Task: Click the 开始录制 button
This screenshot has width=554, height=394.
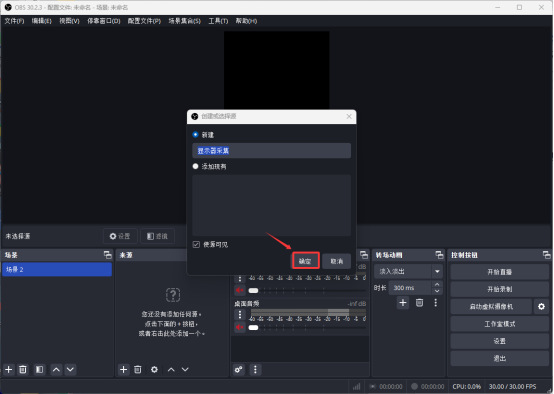Action: (x=499, y=289)
